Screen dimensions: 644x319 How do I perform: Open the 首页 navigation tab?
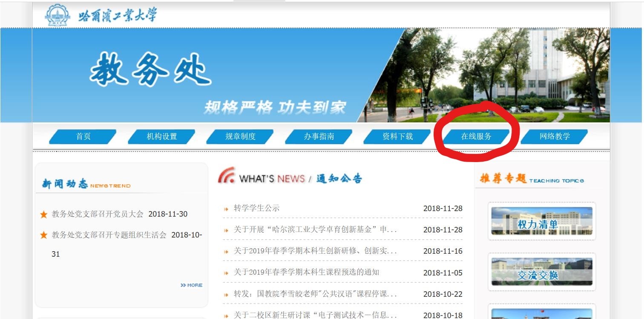click(83, 136)
